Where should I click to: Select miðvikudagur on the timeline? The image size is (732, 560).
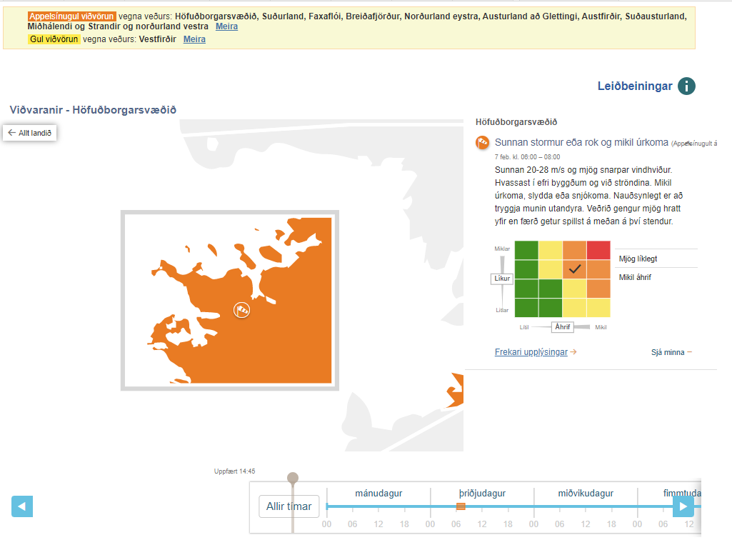point(586,494)
